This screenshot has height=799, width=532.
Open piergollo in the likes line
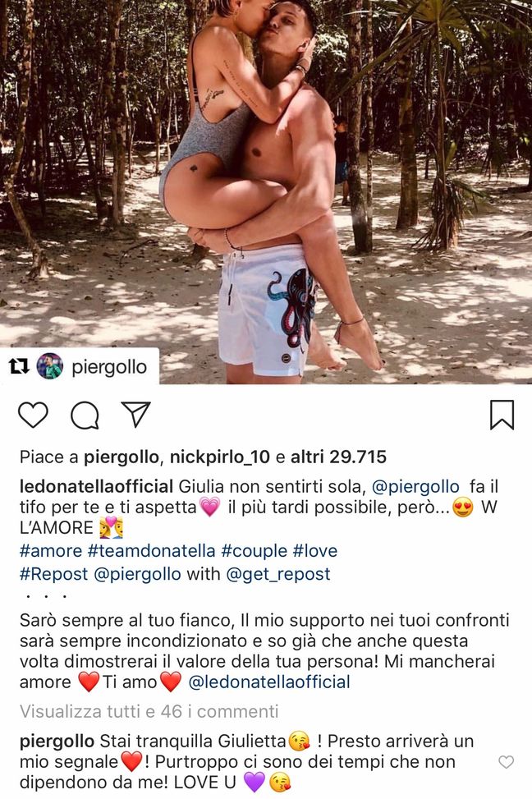(122, 457)
